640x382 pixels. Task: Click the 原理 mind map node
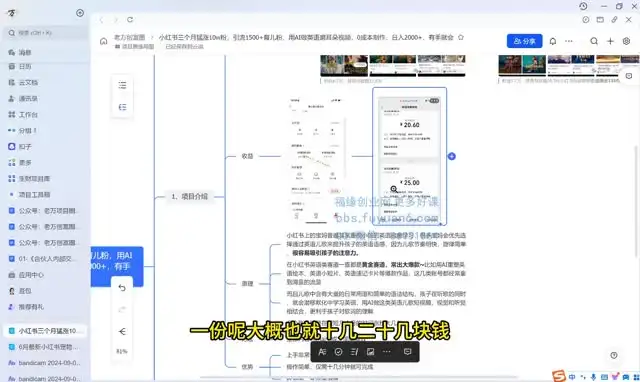(247, 283)
